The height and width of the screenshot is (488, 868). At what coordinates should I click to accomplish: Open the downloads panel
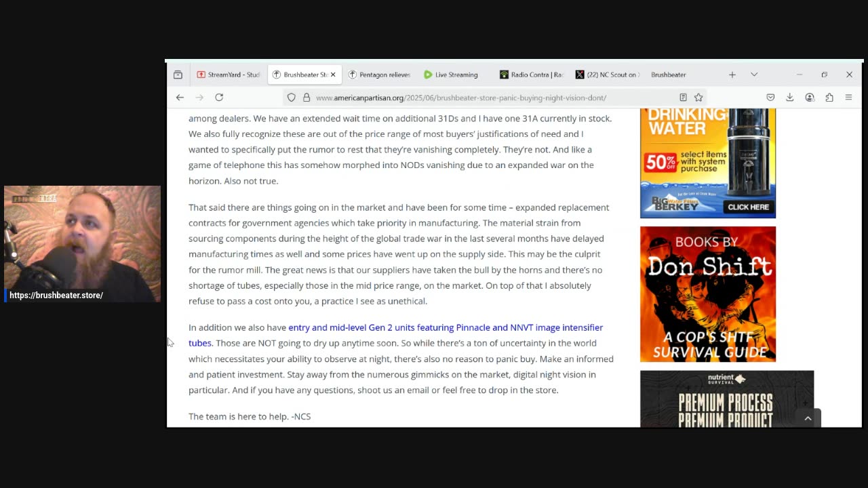[x=790, y=98]
